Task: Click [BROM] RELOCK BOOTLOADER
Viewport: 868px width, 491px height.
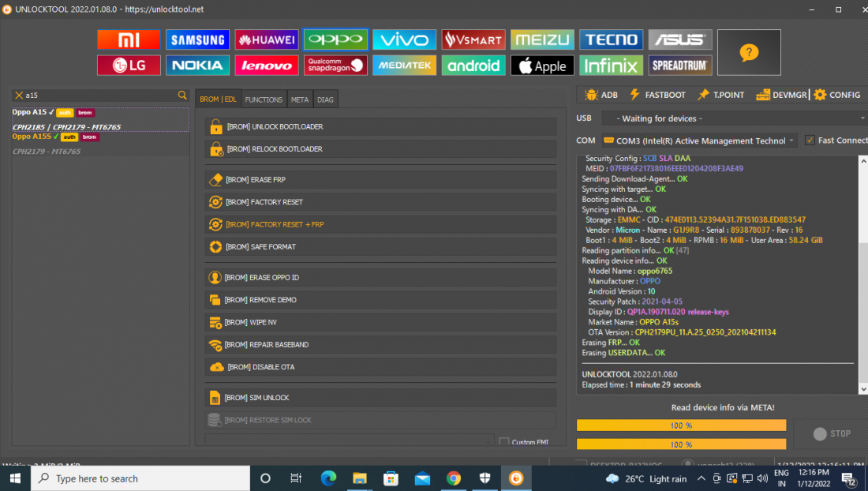Action: (x=380, y=149)
